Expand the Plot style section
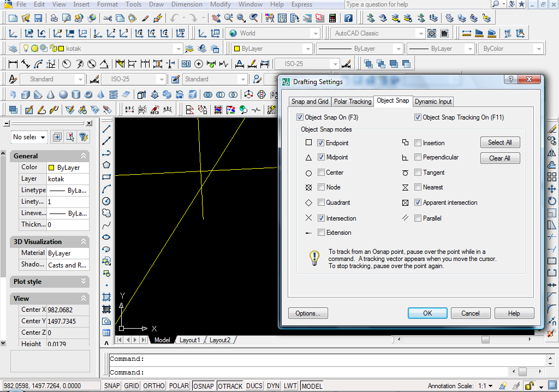Image resolution: width=559 pixels, height=392 pixels. (84, 281)
